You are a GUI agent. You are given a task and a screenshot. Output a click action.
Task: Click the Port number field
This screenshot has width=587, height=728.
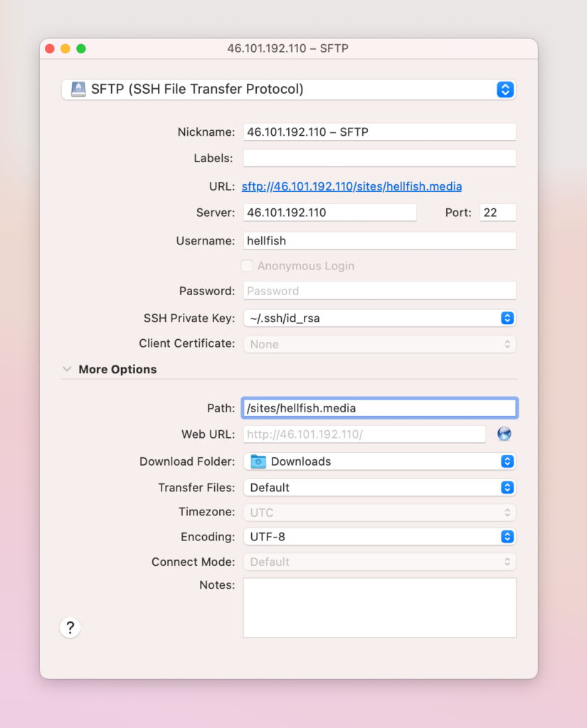[497, 212]
